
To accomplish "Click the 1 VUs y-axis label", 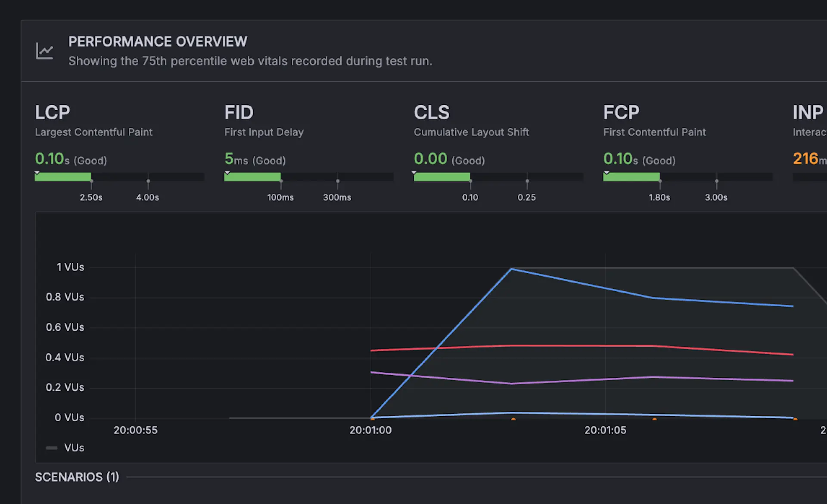I will pyautogui.click(x=70, y=267).
